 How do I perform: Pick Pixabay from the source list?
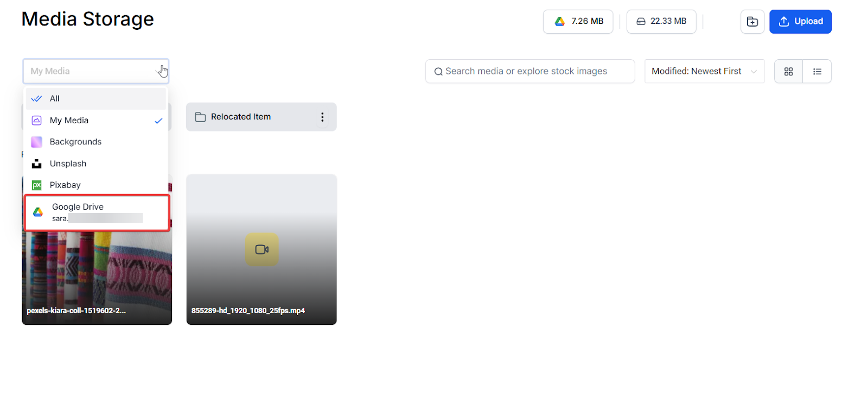pos(96,185)
